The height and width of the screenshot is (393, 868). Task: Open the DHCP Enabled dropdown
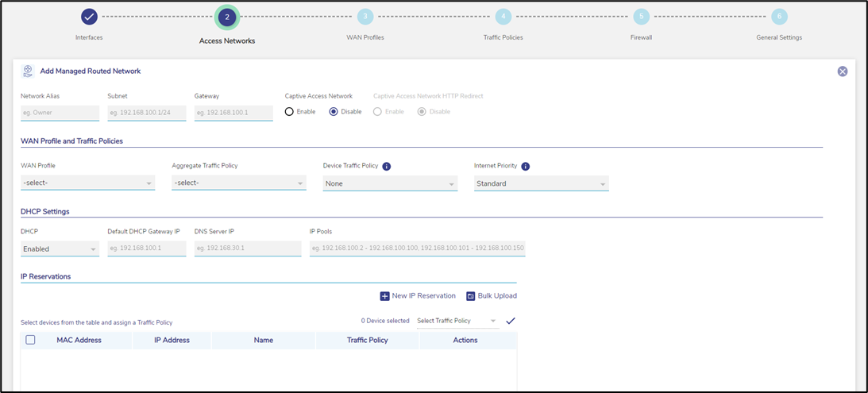tap(60, 249)
